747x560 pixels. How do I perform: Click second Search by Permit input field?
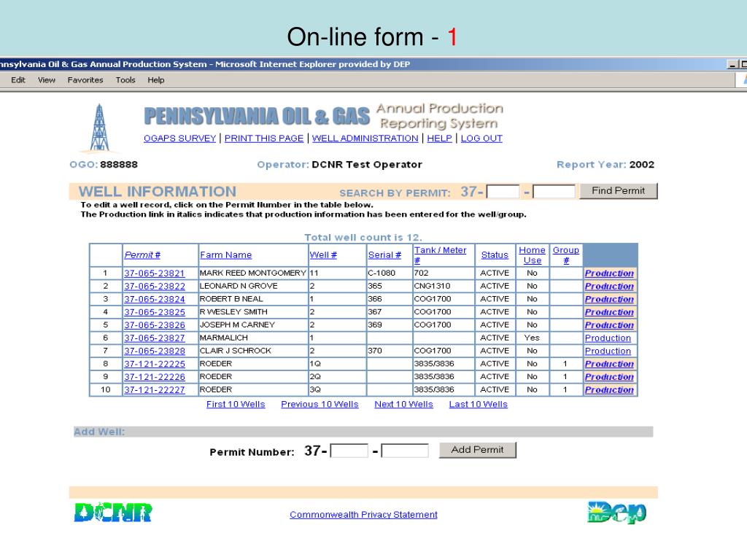(x=554, y=192)
